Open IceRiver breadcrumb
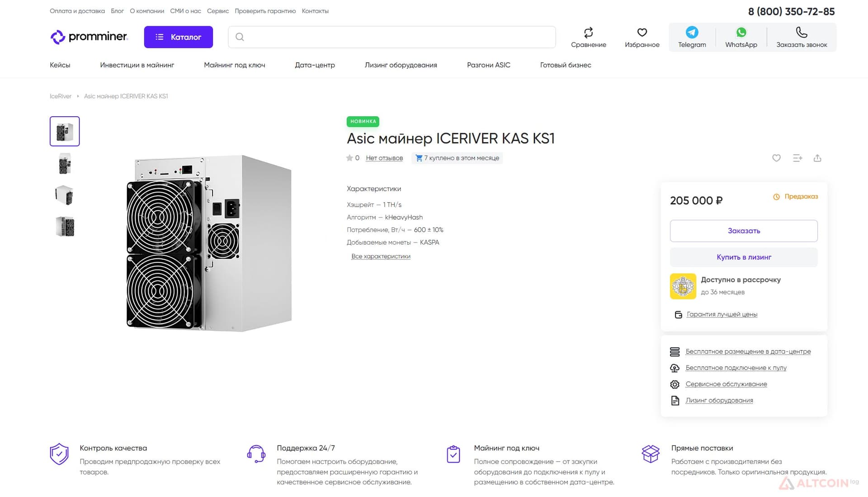 coord(61,96)
